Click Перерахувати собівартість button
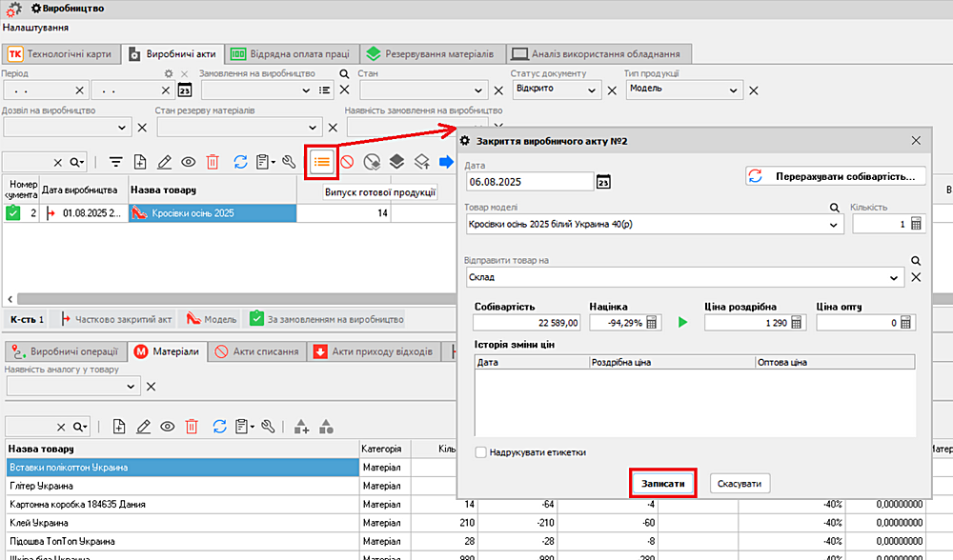953x560 pixels. pos(835,176)
